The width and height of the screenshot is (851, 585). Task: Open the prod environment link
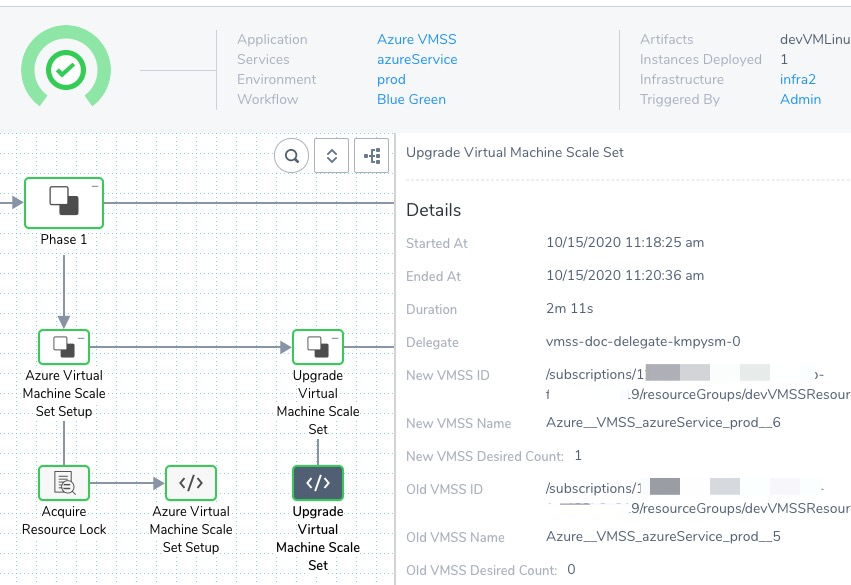[391, 79]
